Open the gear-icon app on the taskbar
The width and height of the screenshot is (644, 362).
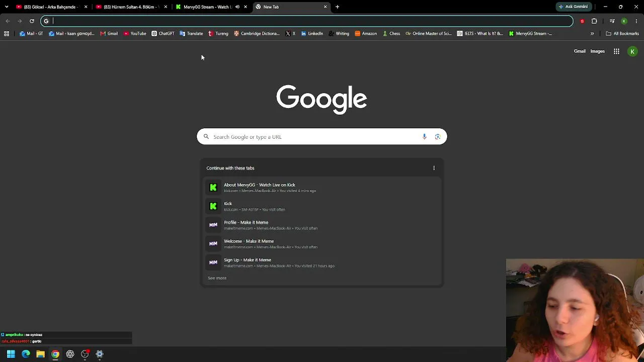click(100, 354)
